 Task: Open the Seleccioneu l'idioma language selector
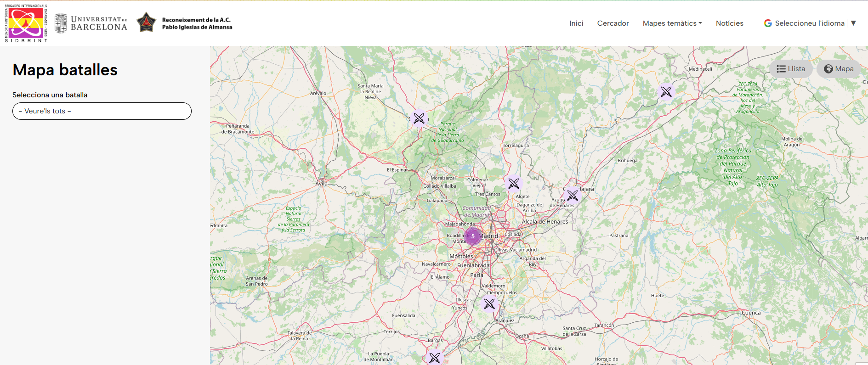tap(809, 23)
